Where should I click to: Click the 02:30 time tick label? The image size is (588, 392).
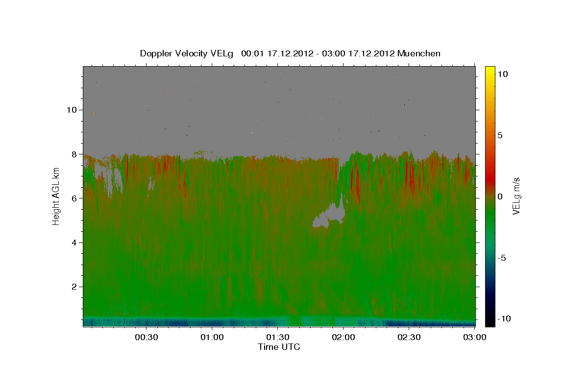tap(409, 338)
